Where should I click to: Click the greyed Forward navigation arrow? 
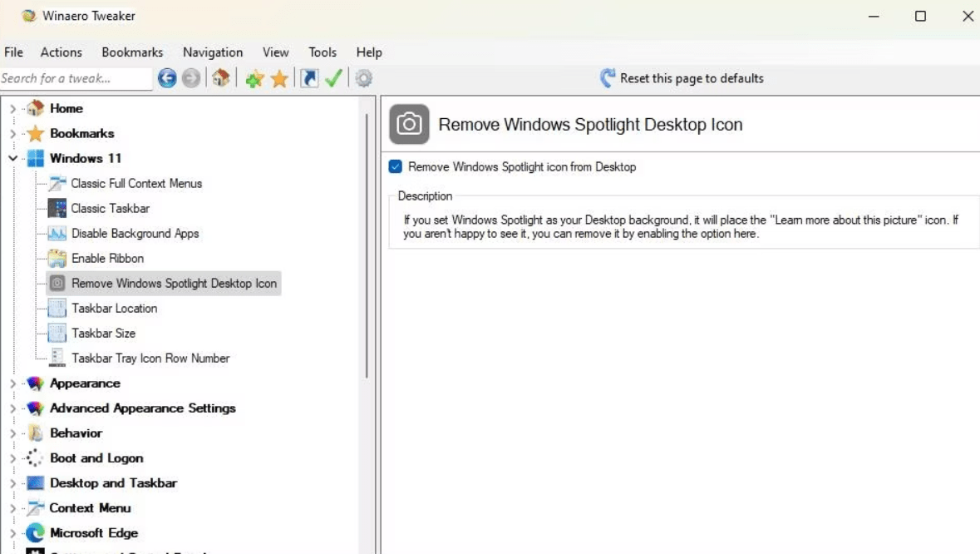[191, 78]
